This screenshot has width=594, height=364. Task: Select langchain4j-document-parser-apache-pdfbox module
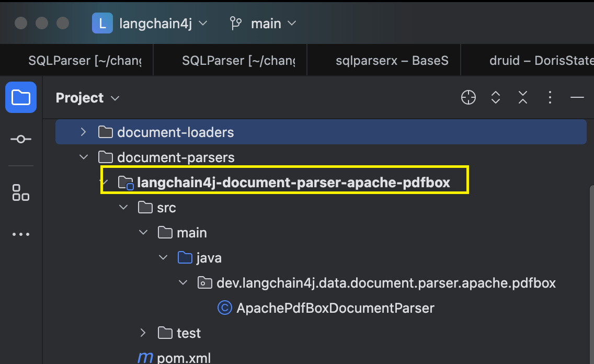click(293, 183)
